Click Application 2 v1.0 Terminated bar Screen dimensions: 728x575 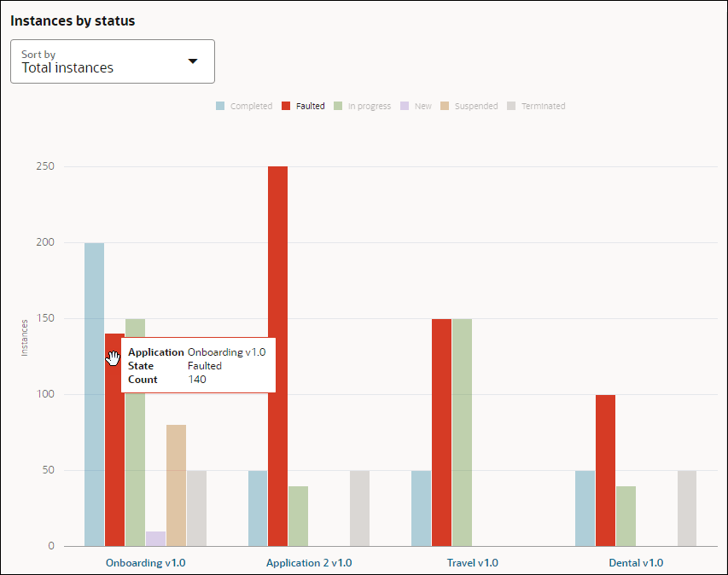(359, 508)
